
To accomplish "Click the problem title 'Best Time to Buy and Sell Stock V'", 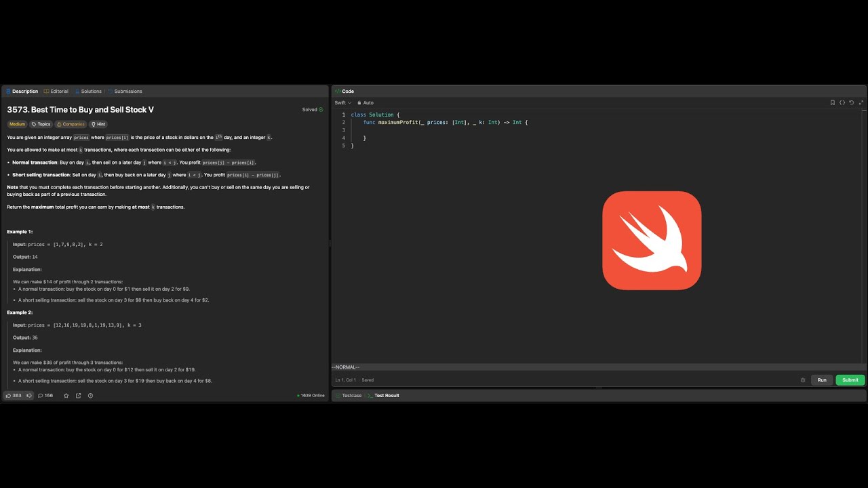I will tap(80, 110).
